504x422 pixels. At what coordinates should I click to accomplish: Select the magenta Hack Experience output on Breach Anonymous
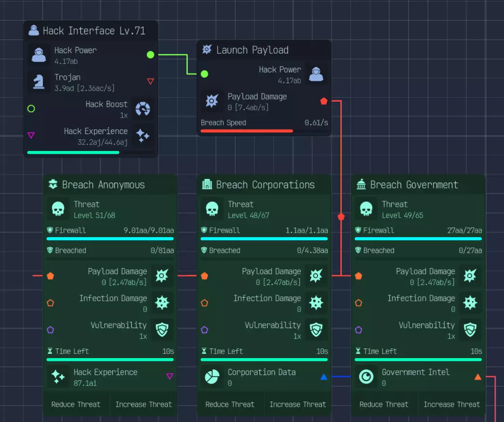point(170,376)
